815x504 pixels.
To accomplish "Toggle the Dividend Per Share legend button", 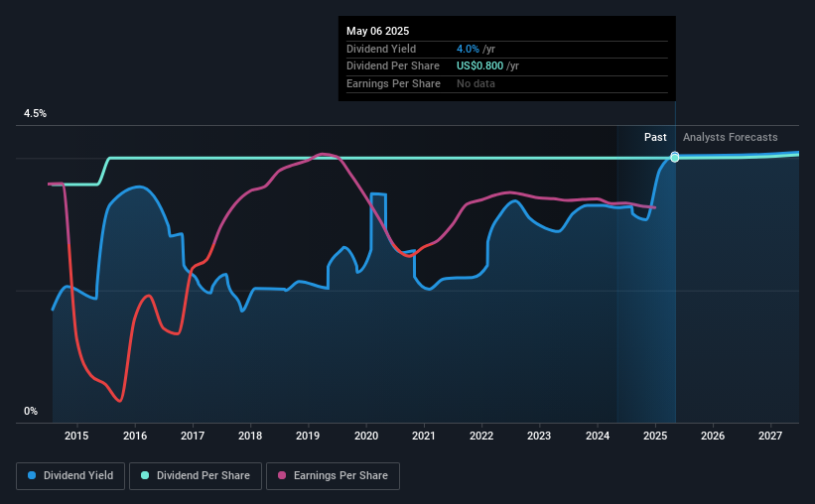I will point(196,476).
